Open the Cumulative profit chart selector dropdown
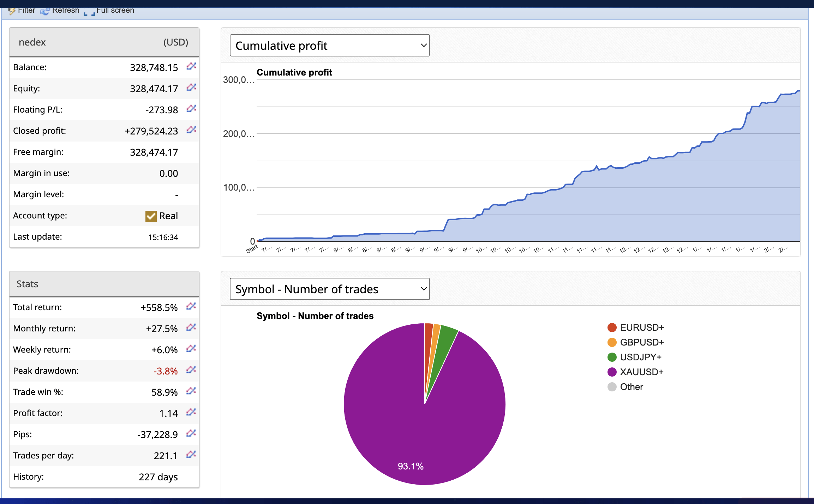814x504 pixels. (329, 45)
